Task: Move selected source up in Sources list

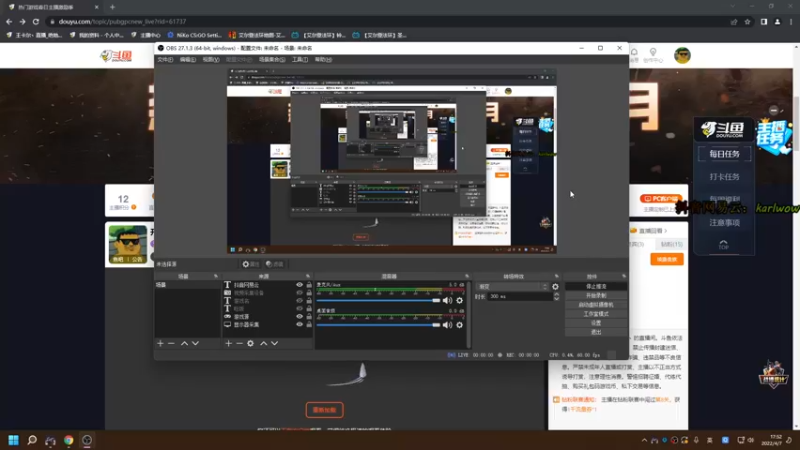Action: (264, 343)
